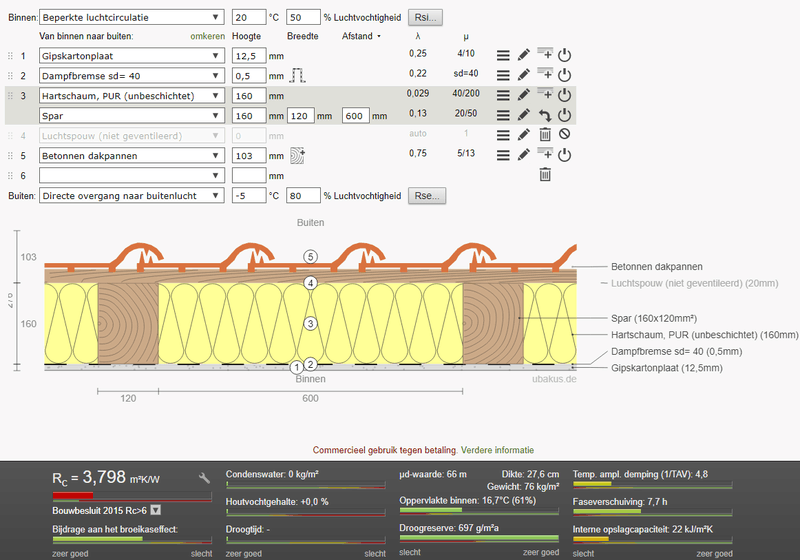Click the Condenswater: 0 kg/m² result
Viewport: 800px width, 560px height.
[x=272, y=474]
